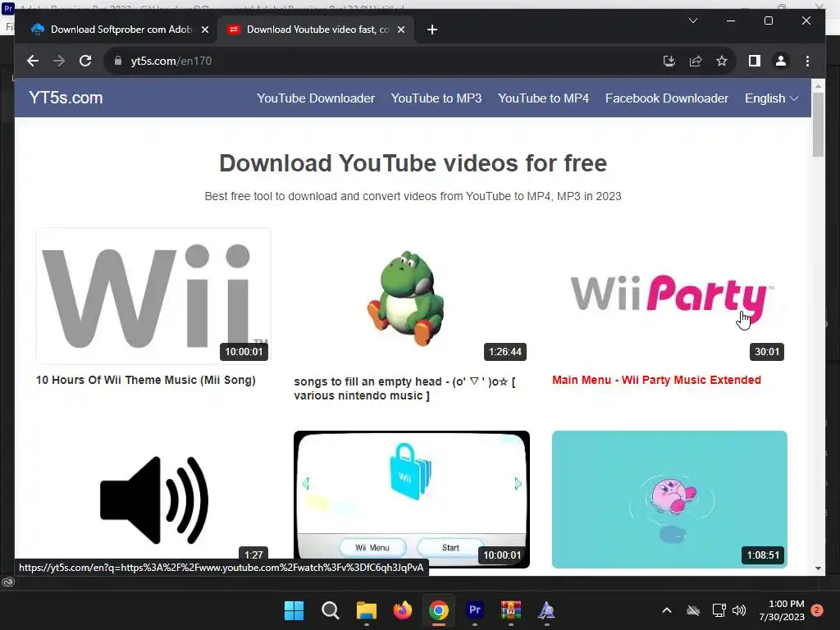Share this page via the share icon
Viewport: 840px width, 630px height.
pyautogui.click(x=696, y=61)
